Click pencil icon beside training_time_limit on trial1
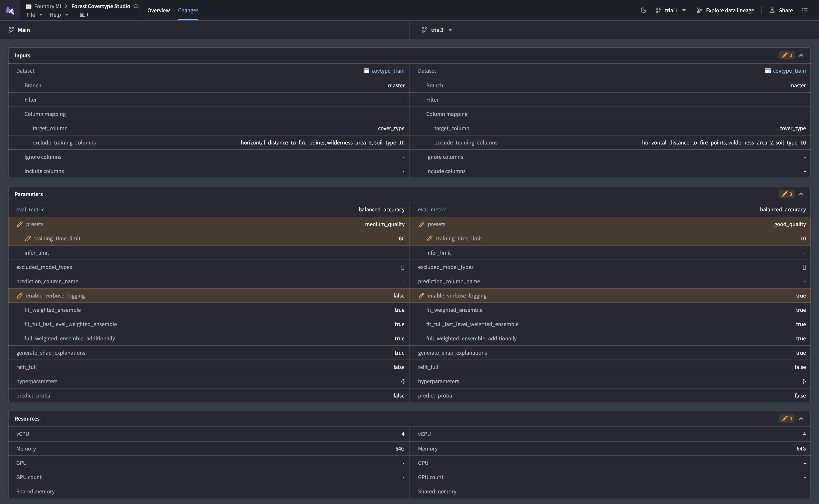 430,239
